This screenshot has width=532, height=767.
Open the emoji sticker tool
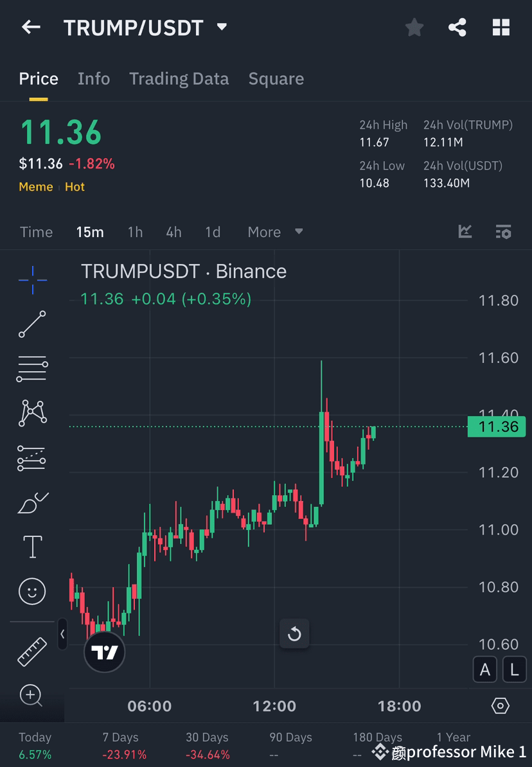click(32, 591)
